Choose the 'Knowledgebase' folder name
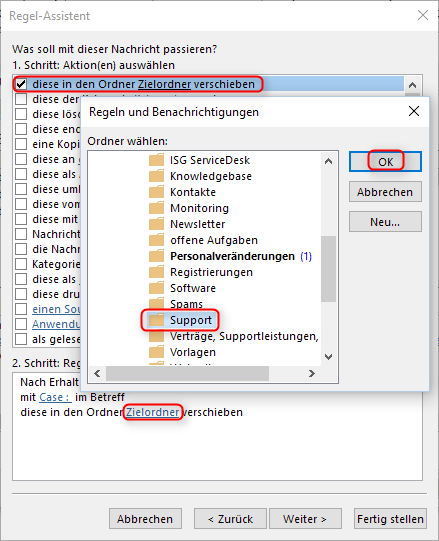The width and height of the screenshot is (439, 541). tap(211, 176)
